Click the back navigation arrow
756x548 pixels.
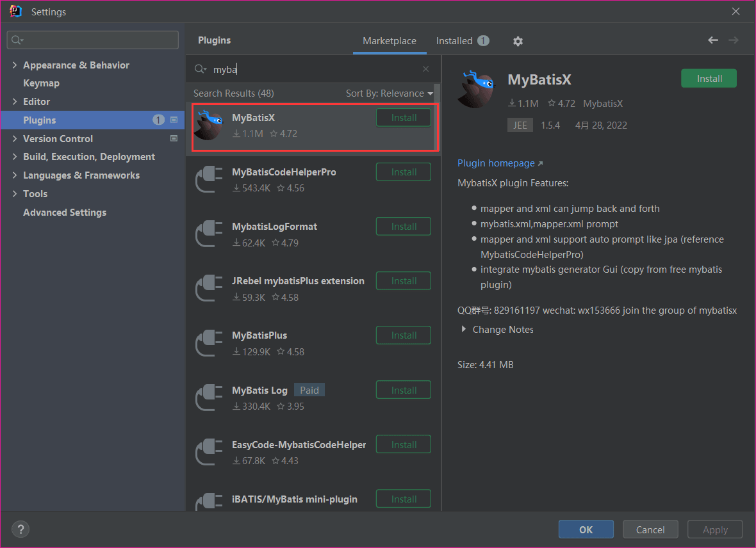click(x=713, y=40)
